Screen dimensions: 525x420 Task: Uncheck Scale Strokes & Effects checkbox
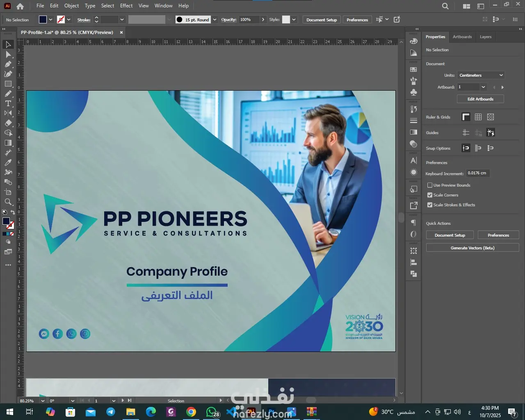tap(430, 205)
